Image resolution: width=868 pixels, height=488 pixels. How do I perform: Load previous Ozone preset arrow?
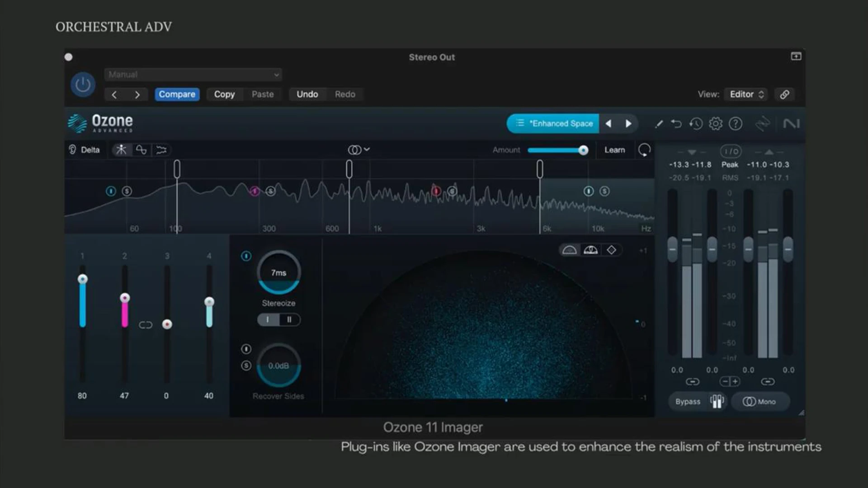609,123
